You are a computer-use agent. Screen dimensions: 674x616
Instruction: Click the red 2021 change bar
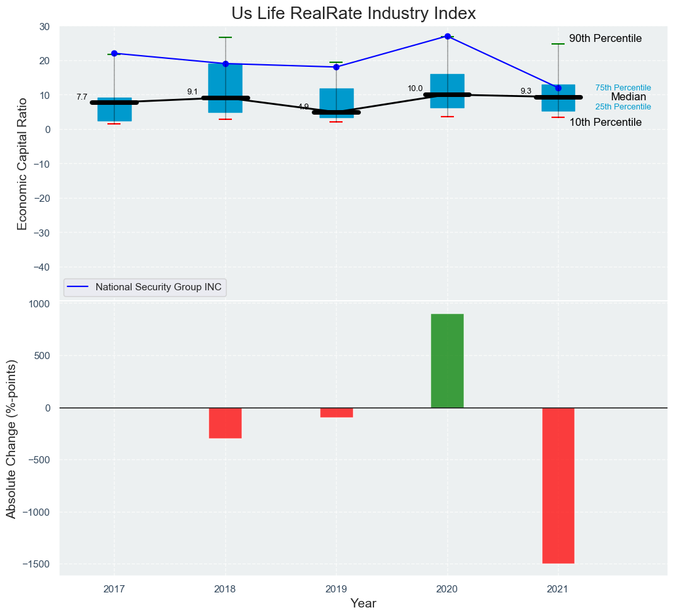(558, 485)
